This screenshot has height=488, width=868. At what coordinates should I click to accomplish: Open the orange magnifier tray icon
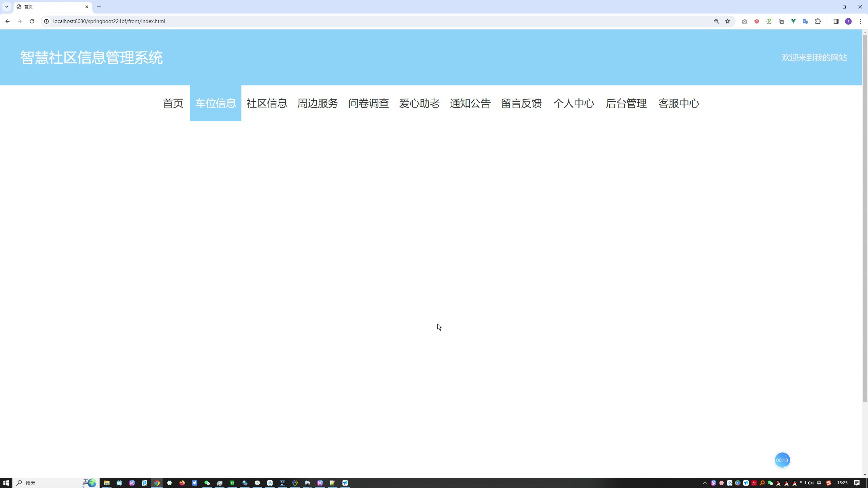point(762,483)
